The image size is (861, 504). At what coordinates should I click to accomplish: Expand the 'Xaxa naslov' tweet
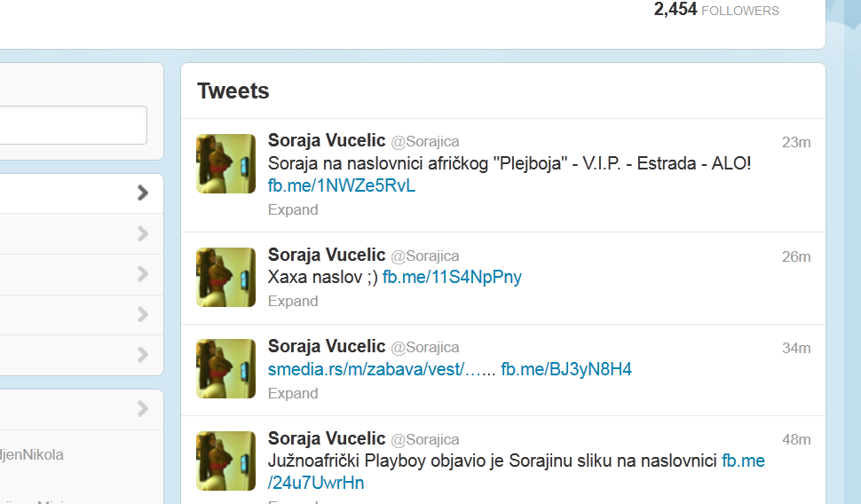(293, 301)
